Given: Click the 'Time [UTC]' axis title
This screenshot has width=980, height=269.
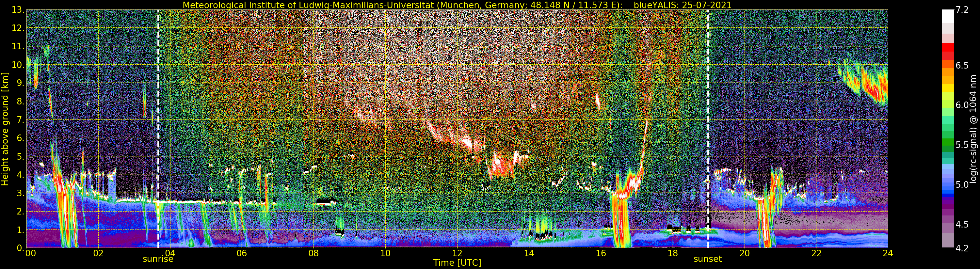Looking at the screenshot, I should coord(457,263).
